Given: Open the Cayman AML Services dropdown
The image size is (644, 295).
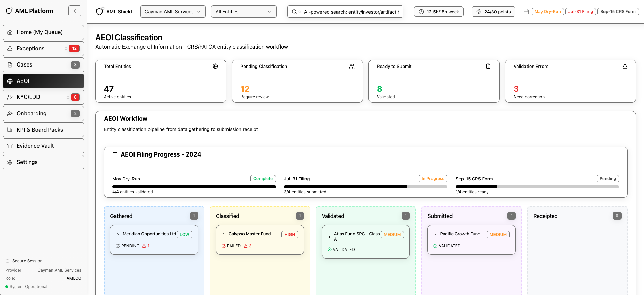Looking at the screenshot, I should click(x=173, y=12).
